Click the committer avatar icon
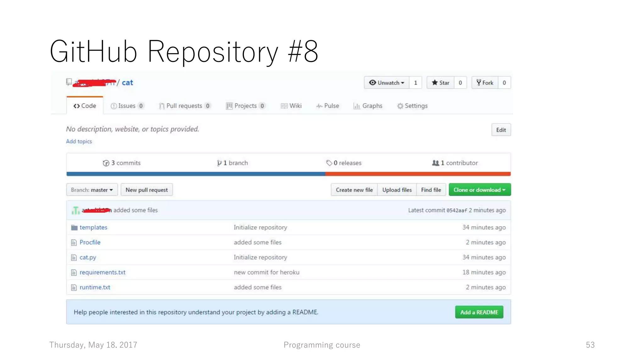 pyautogui.click(x=75, y=210)
